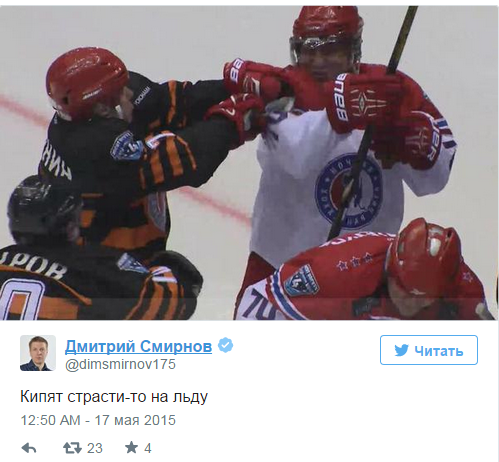Click the reply arrow icon
This screenshot has width=499, height=462.
pos(29,448)
